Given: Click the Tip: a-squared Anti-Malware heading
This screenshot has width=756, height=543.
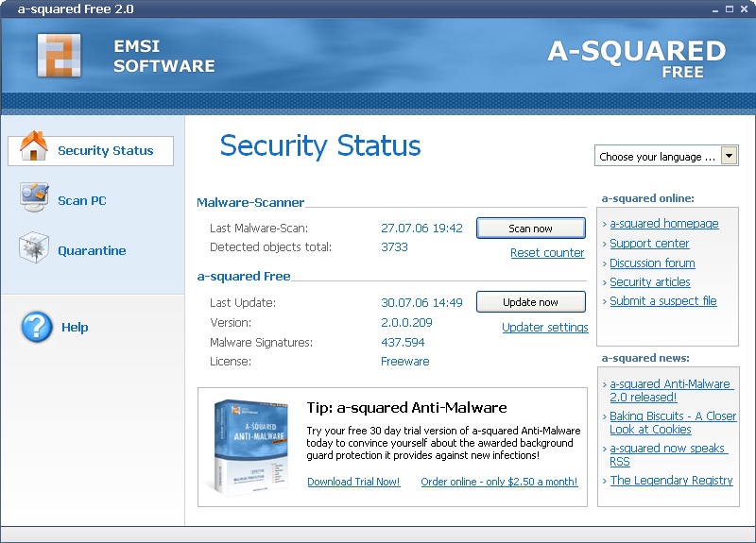Looking at the screenshot, I should (x=406, y=408).
